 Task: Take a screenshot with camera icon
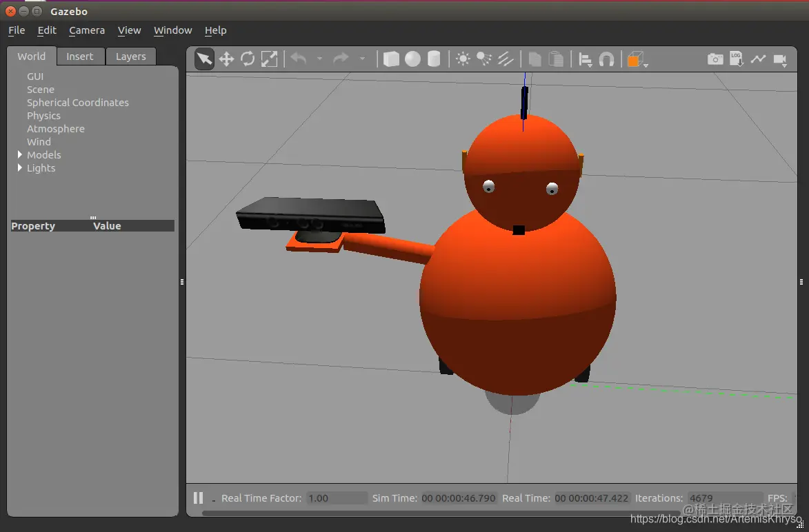click(x=715, y=59)
